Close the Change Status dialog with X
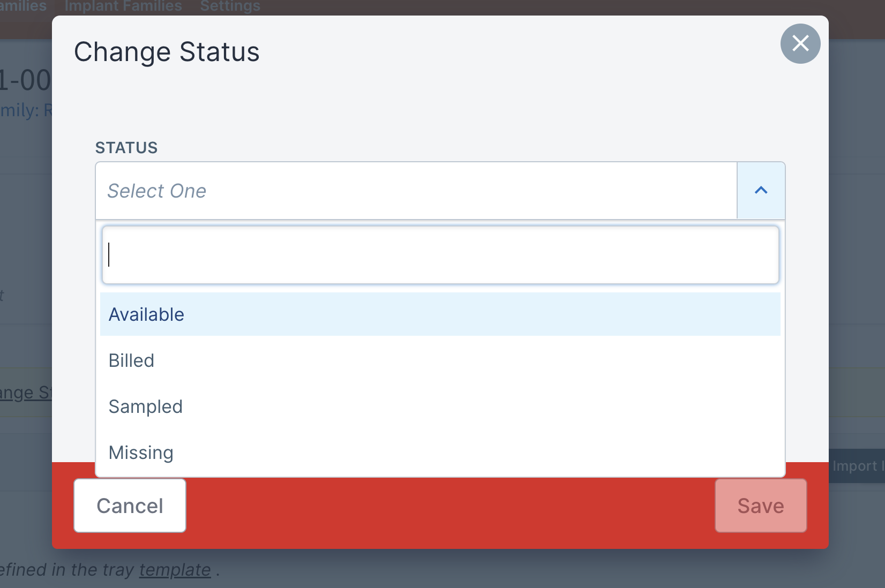 click(800, 43)
